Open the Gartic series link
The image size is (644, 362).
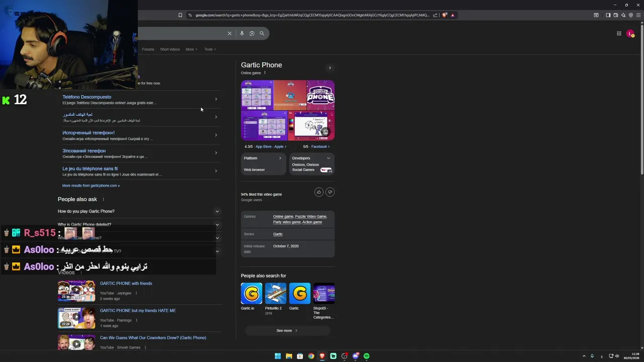(x=278, y=234)
